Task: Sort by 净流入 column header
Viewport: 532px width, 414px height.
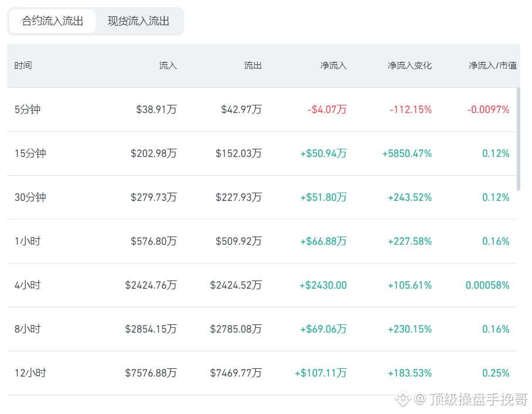Action: coord(333,66)
